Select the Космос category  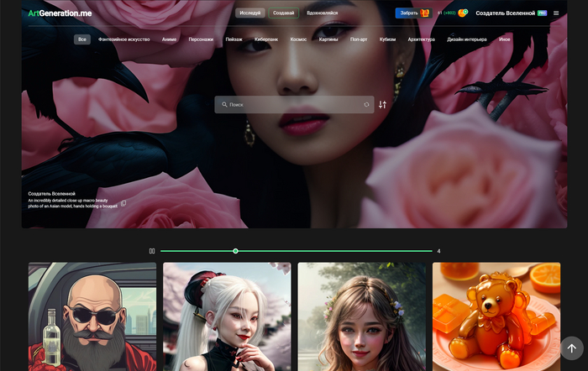pos(298,39)
